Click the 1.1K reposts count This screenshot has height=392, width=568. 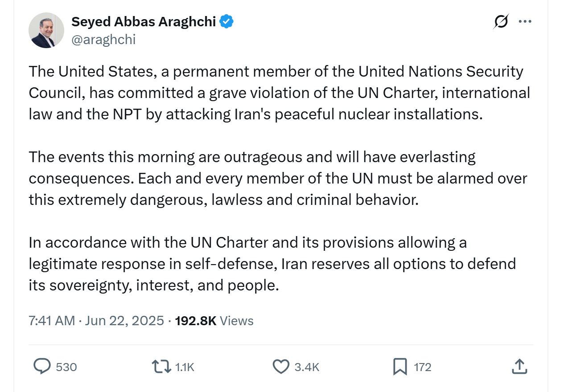pos(185,367)
